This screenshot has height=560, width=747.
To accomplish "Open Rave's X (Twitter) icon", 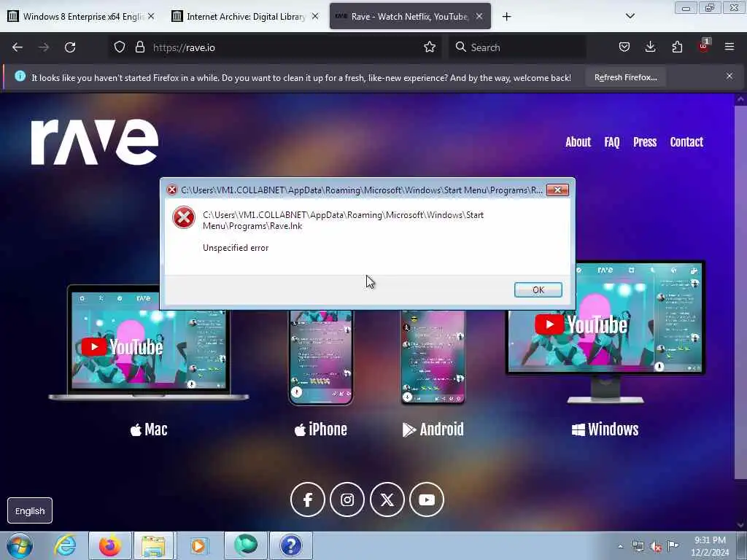I will point(387,499).
